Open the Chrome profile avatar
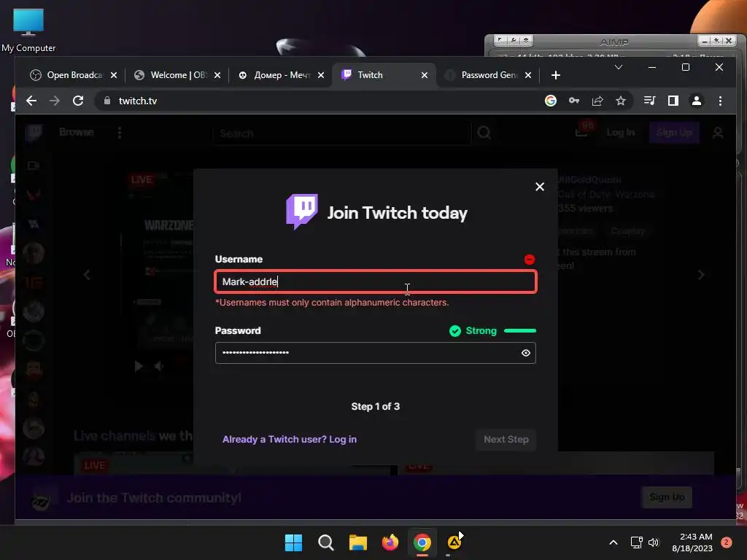The image size is (747, 560). tap(697, 101)
